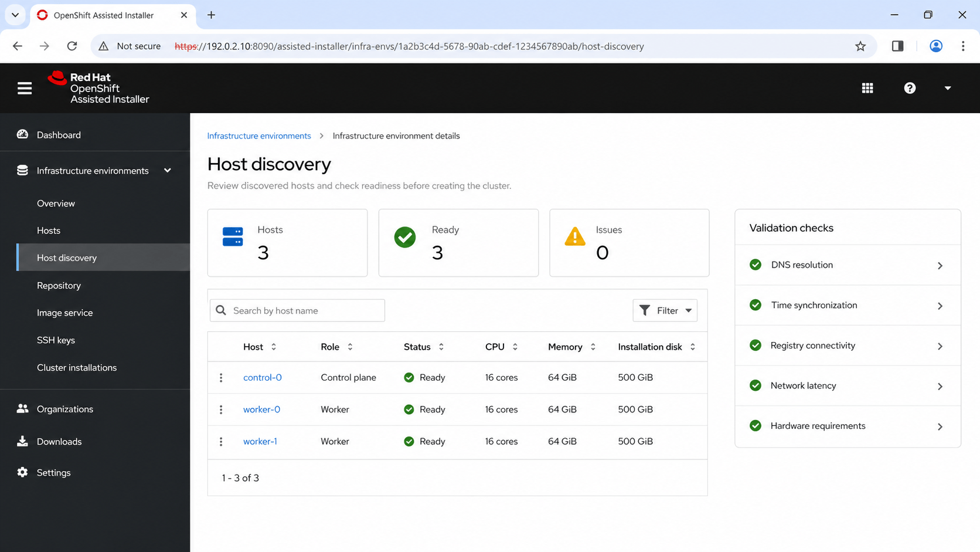
Task: Click the search magnifier icon
Action: 221,310
